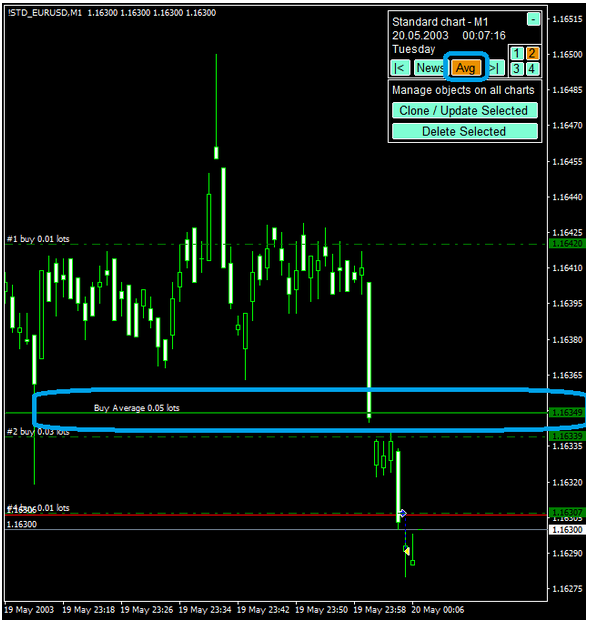Select the Buy Average 0.05 lots line label
This screenshot has height=623, width=592.
[137, 408]
